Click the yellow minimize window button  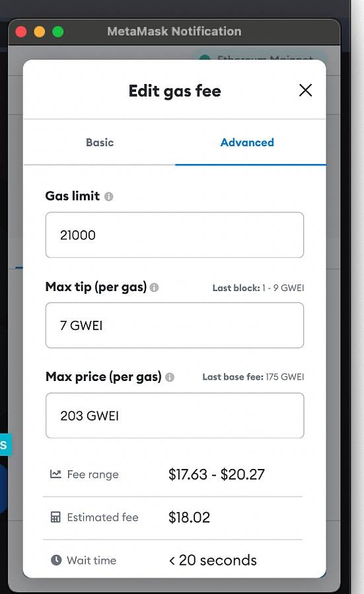tap(40, 32)
